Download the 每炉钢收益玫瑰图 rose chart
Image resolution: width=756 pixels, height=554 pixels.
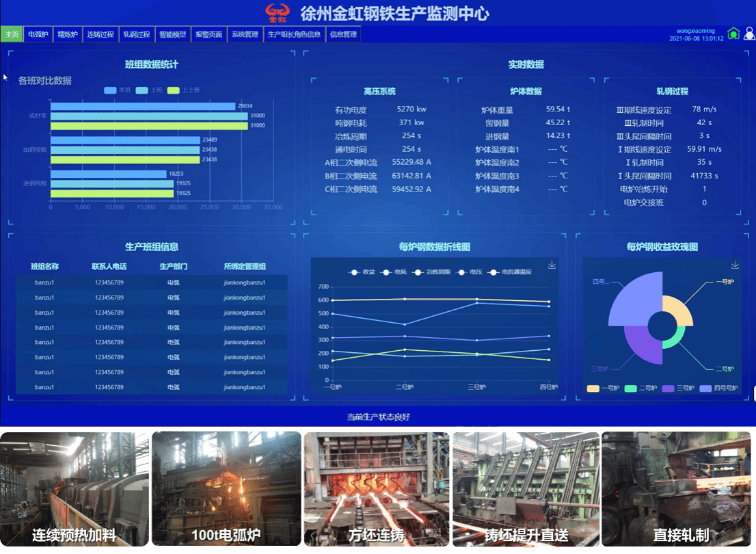[x=735, y=265]
